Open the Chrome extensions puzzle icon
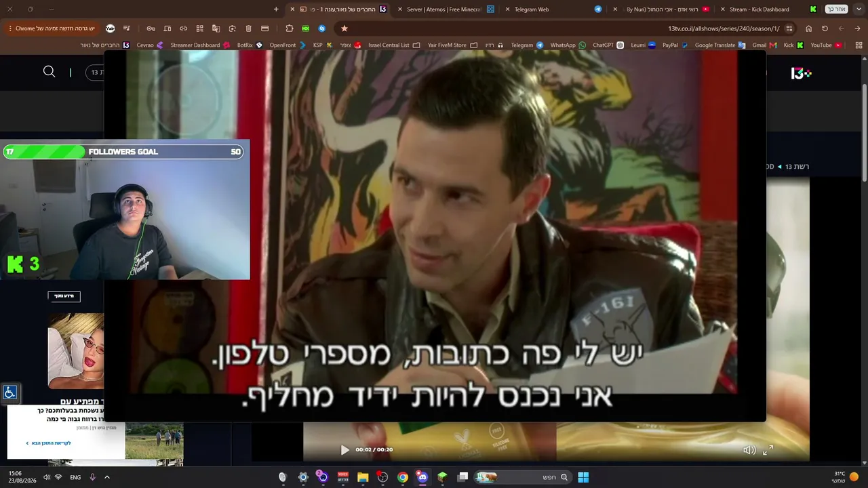This screenshot has width=868, height=488. click(x=290, y=28)
